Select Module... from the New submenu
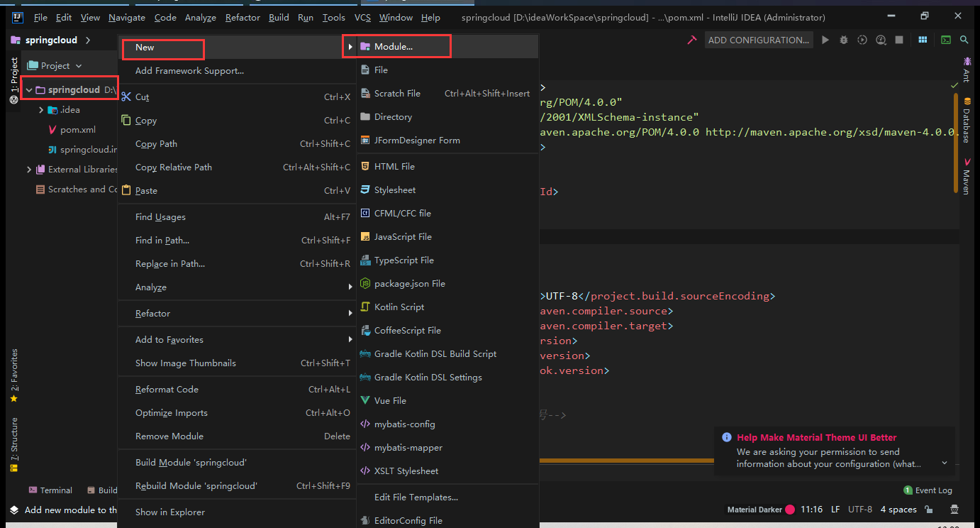 pyautogui.click(x=447, y=47)
